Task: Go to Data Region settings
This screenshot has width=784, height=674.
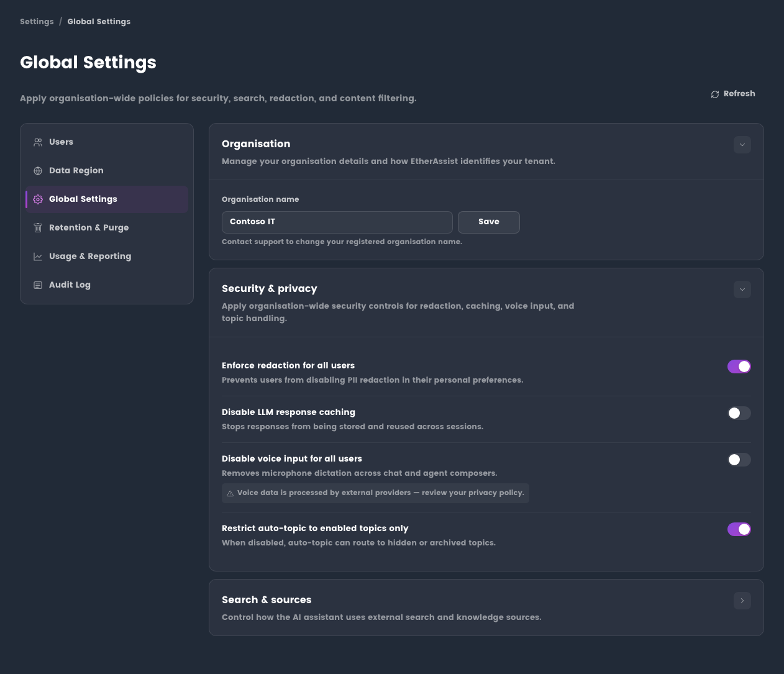Action: click(107, 171)
